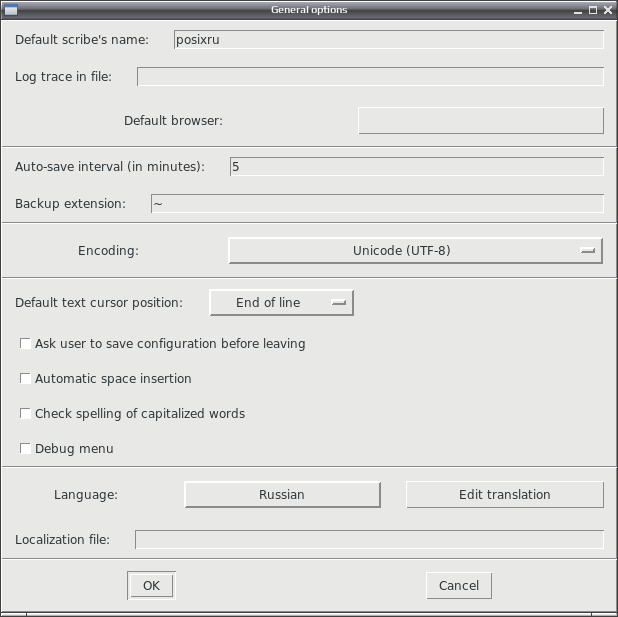
Task: Click the 'Default browser:' label
Action: coord(173,121)
